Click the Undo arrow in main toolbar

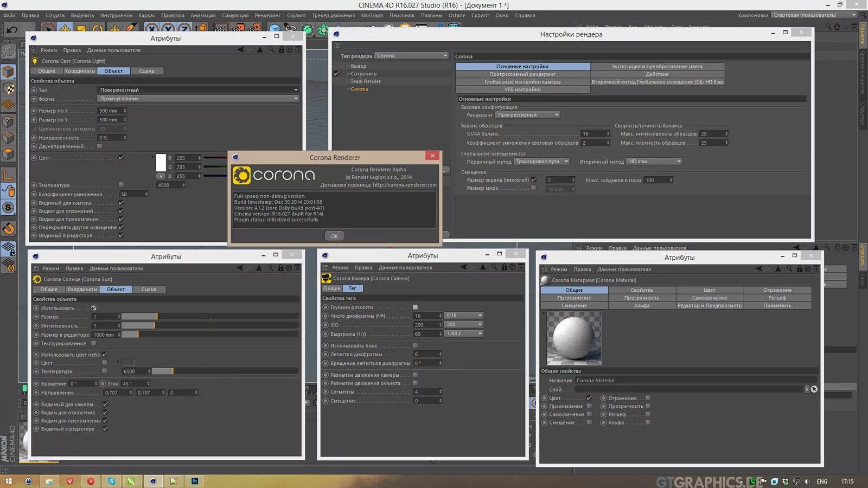(12, 30)
